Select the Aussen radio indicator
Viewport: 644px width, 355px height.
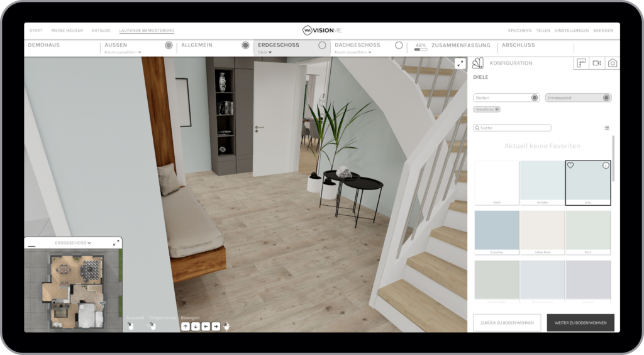[169, 45]
